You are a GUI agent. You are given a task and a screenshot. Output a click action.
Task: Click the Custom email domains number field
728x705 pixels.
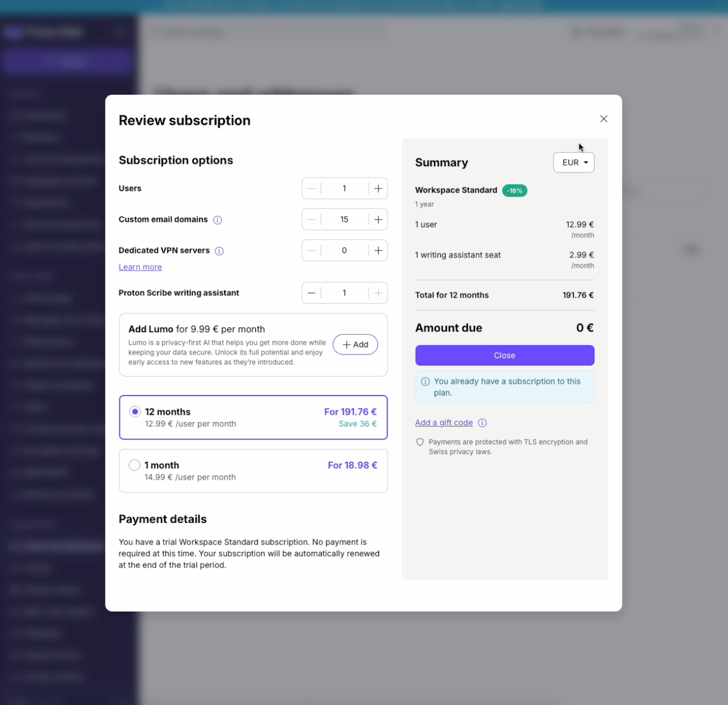click(x=344, y=219)
